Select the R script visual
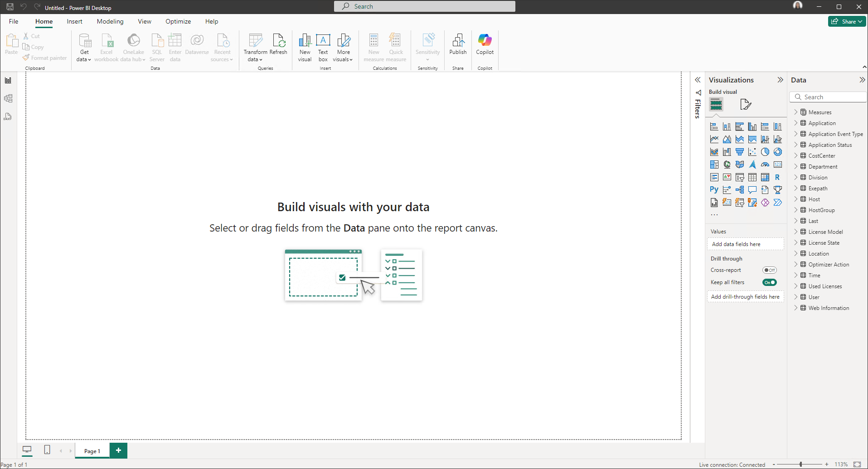 (778, 177)
